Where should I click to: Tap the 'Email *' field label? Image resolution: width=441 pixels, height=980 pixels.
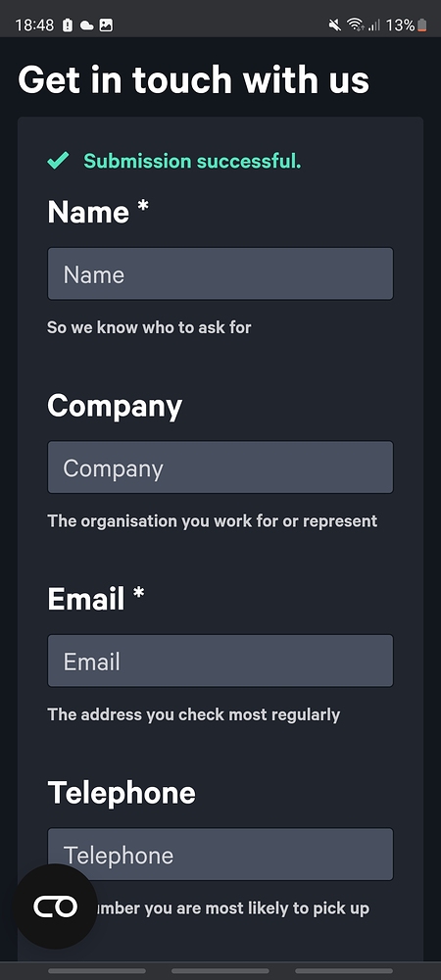point(96,599)
